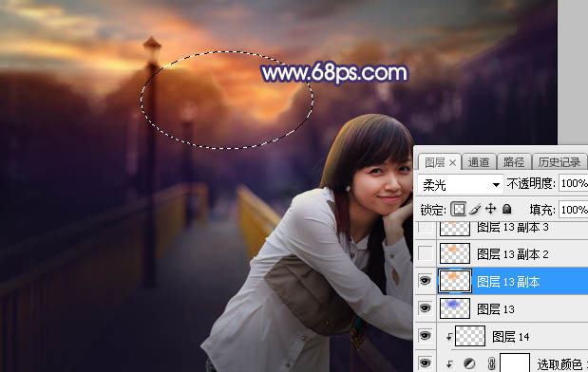Click the 填充 label

pyautogui.click(x=542, y=210)
